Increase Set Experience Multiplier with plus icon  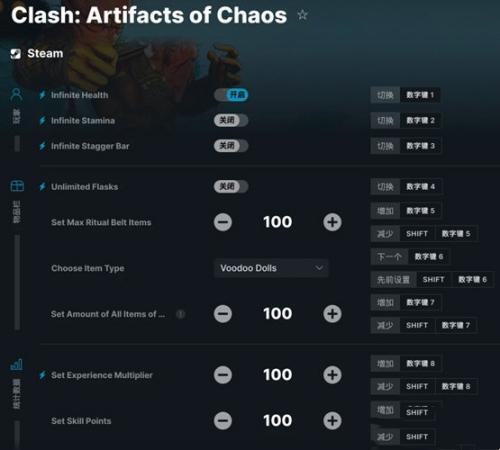(332, 375)
